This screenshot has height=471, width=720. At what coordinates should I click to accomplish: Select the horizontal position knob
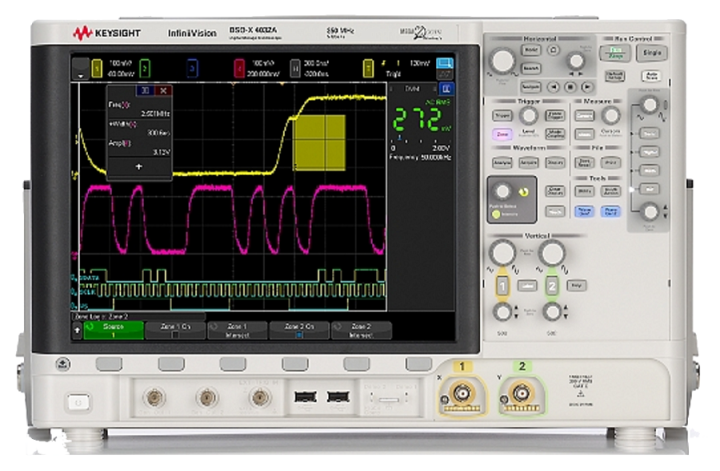[576, 61]
